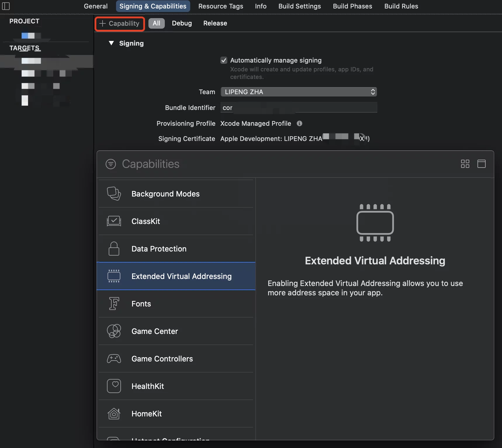Select the Background Modes capability icon
Image resolution: width=502 pixels, height=448 pixels.
[x=114, y=194]
